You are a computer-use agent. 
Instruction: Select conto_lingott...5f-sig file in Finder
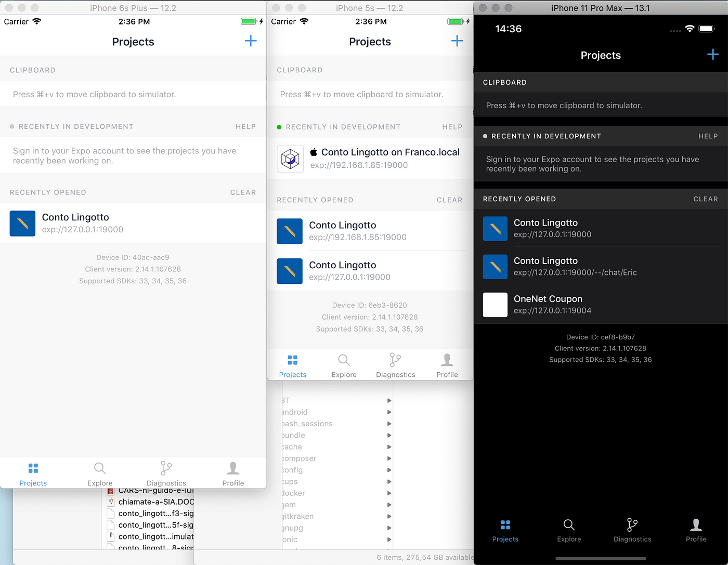(x=150, y=525)
